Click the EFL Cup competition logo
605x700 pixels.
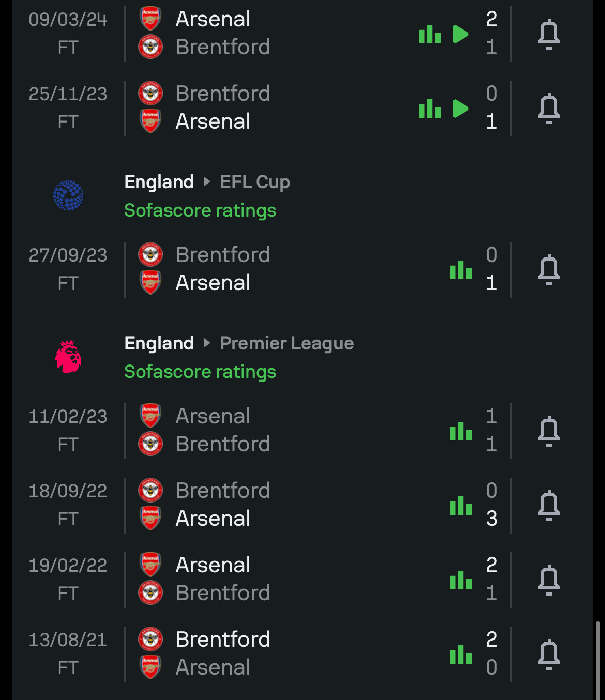(68, 195)
